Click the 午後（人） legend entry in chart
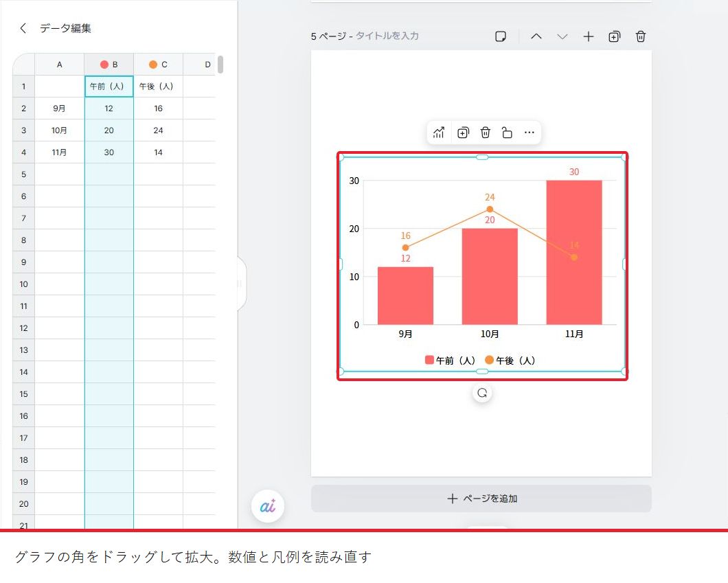This screenshot has width=728, height=583. (510, 361)
